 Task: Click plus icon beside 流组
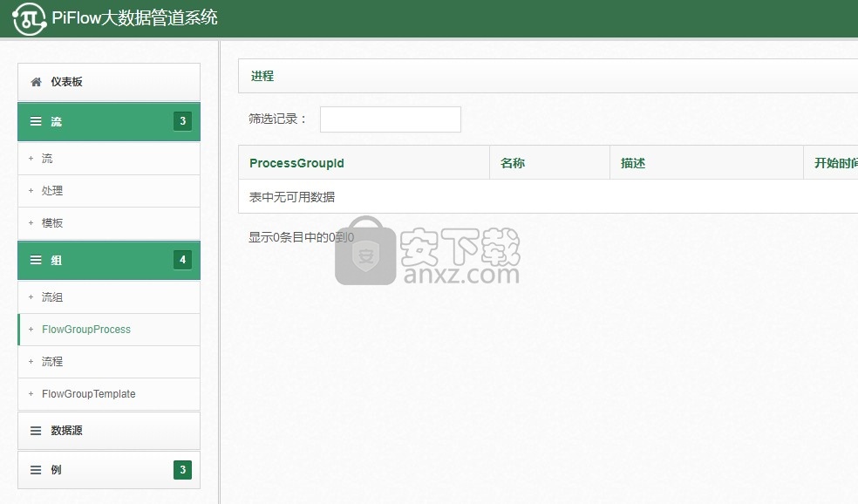[31, 297]
